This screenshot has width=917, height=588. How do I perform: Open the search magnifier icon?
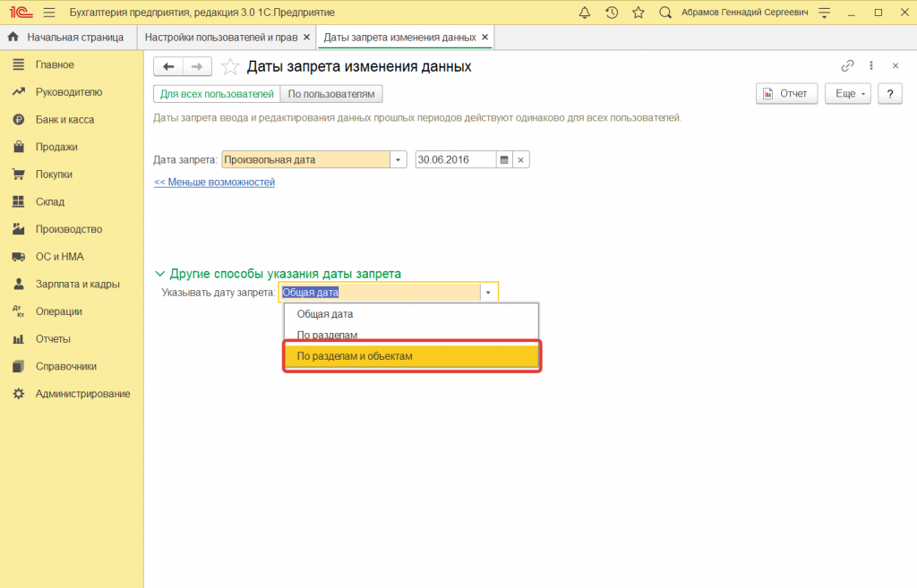[665, 13]
